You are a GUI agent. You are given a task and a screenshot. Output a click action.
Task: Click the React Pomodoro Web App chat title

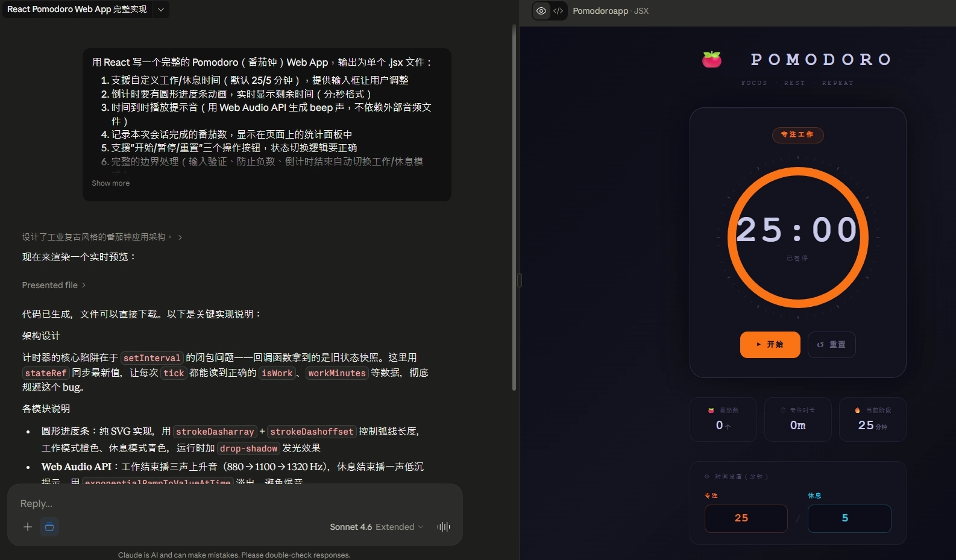click(77, 10)
